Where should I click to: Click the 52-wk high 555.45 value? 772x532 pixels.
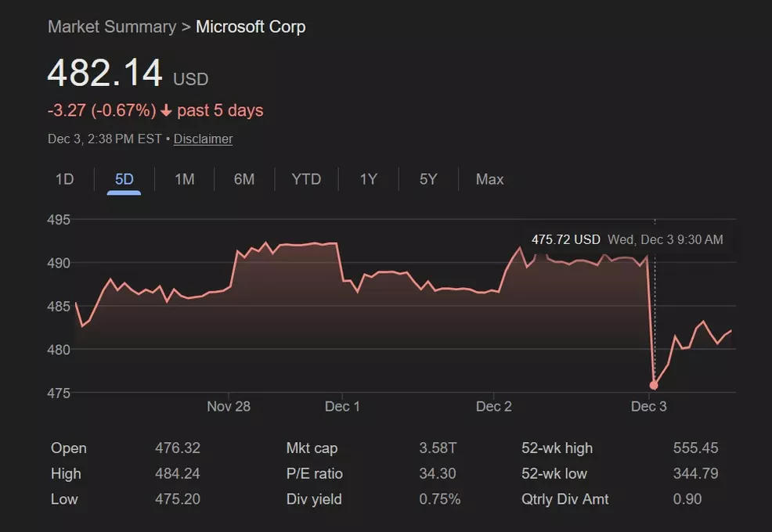tap(695, 448)
